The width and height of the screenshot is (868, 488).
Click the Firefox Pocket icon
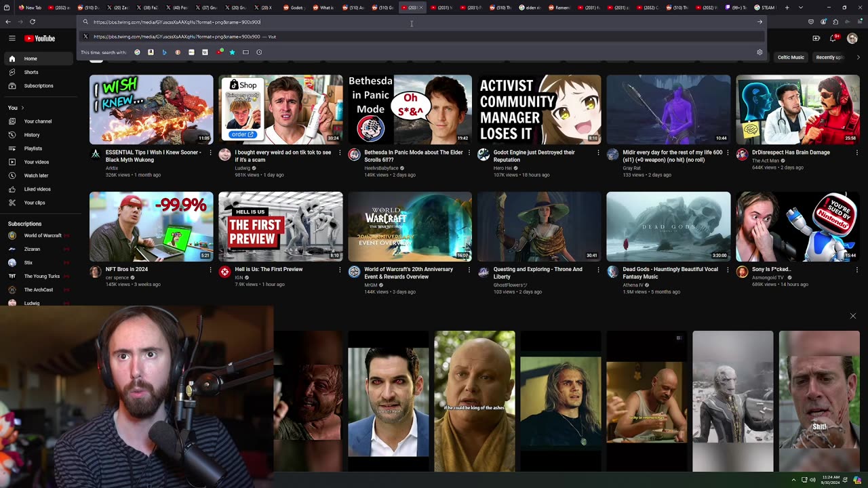tap(811, 22)
